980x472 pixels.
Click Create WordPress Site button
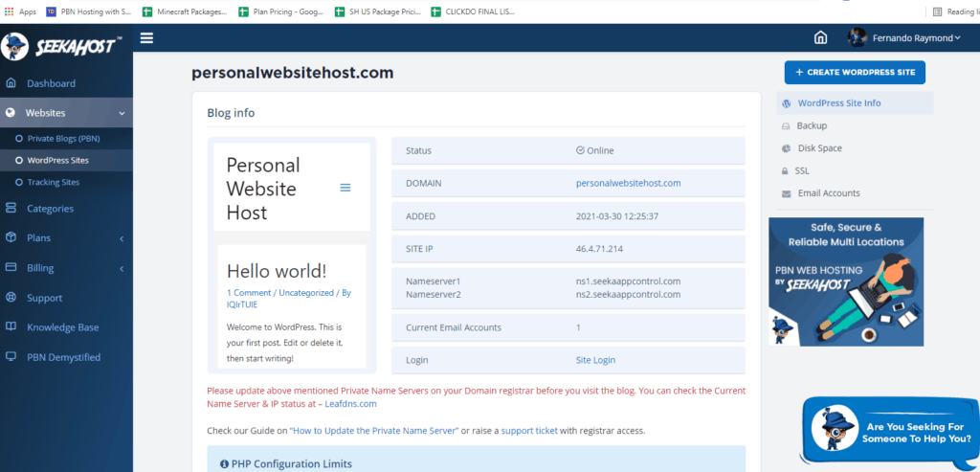point(855,73)
